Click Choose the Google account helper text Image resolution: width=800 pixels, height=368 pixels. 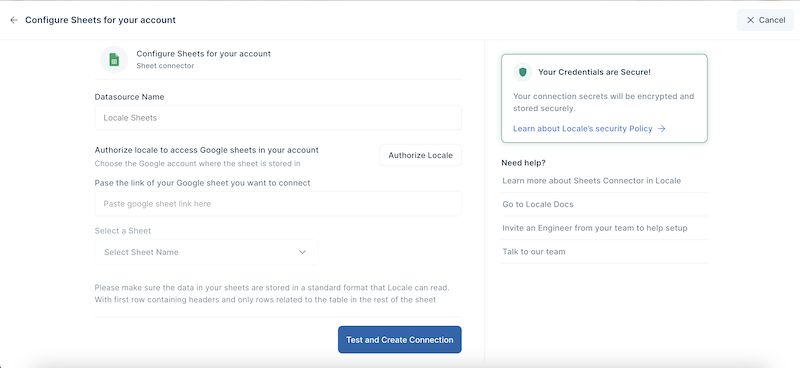coord(197,164)
